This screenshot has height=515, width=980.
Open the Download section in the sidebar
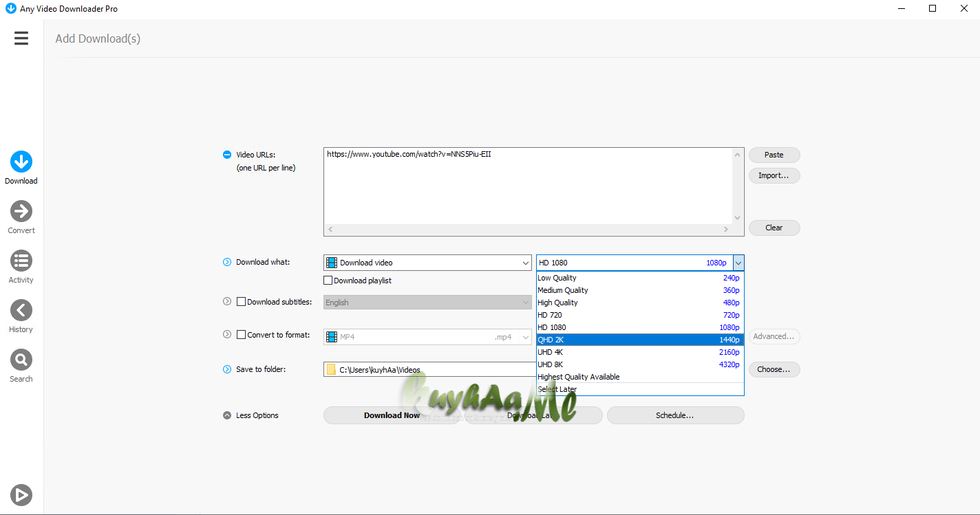21,168
